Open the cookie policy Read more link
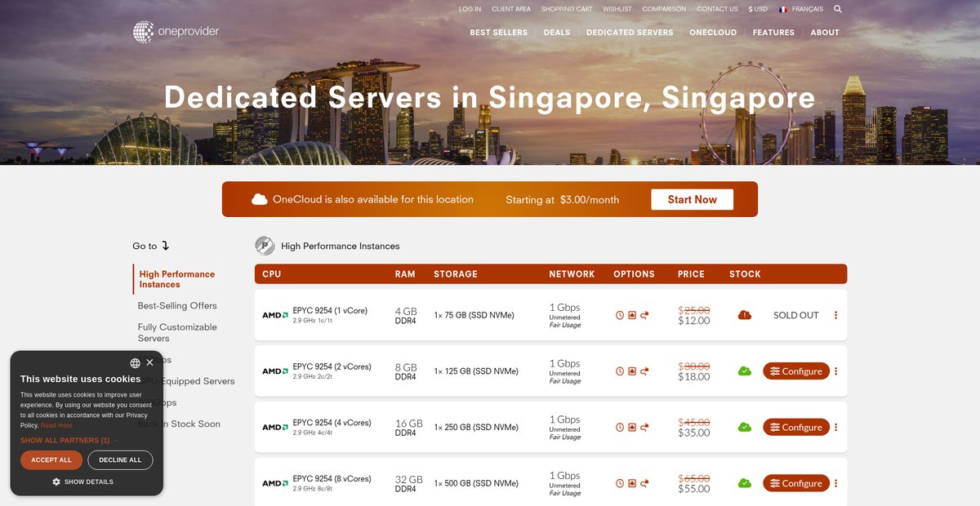980x506 pixels. tap(56, 425)
